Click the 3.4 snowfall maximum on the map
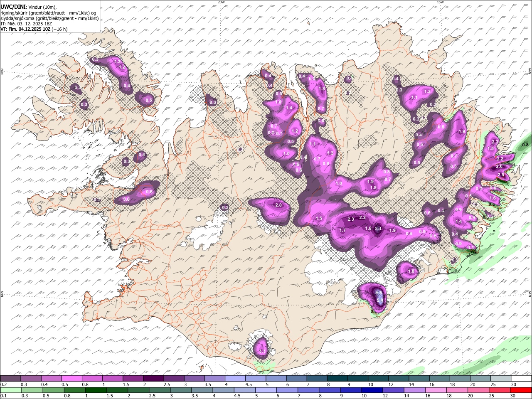 coord(378,229)
